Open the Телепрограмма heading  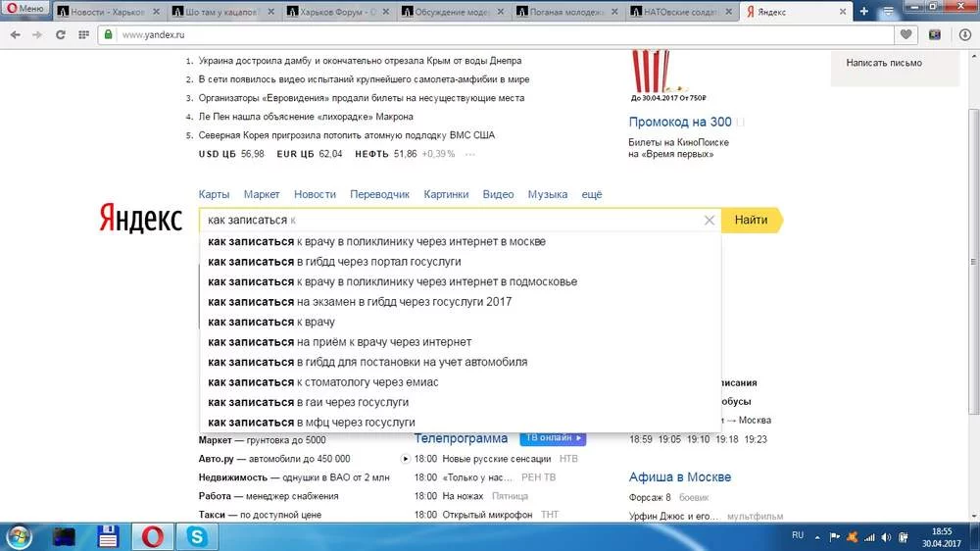coord(461,438)
